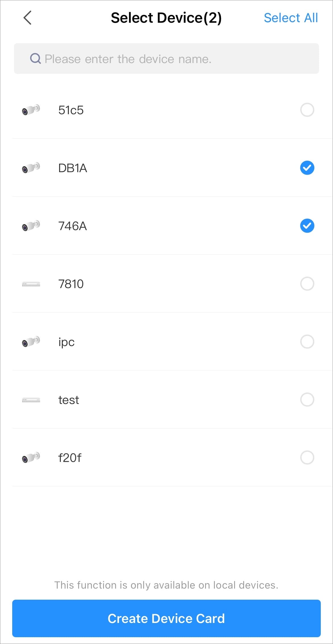The height and width of the screenshot is (644, 333).
Task: Click the camera icon beside 746A
Action: point(31,226)
